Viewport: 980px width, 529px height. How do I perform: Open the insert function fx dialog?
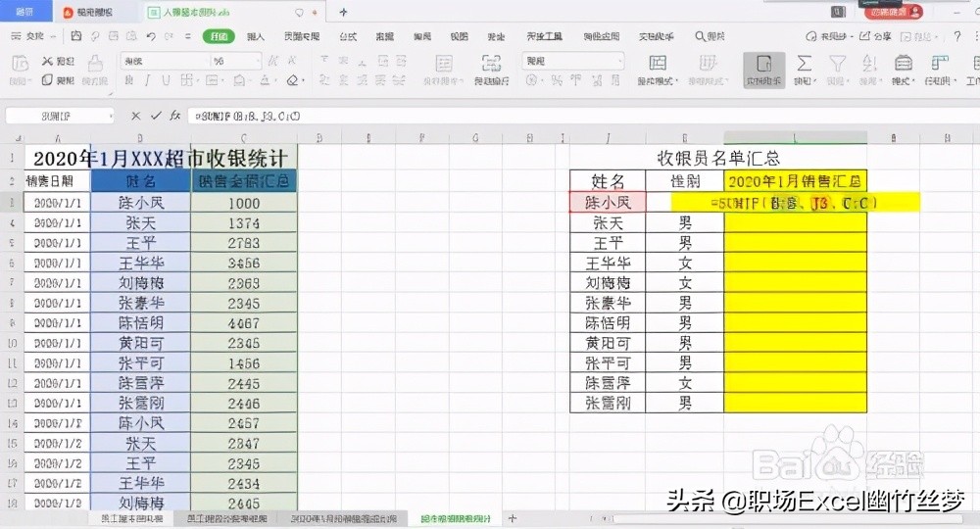175,116
